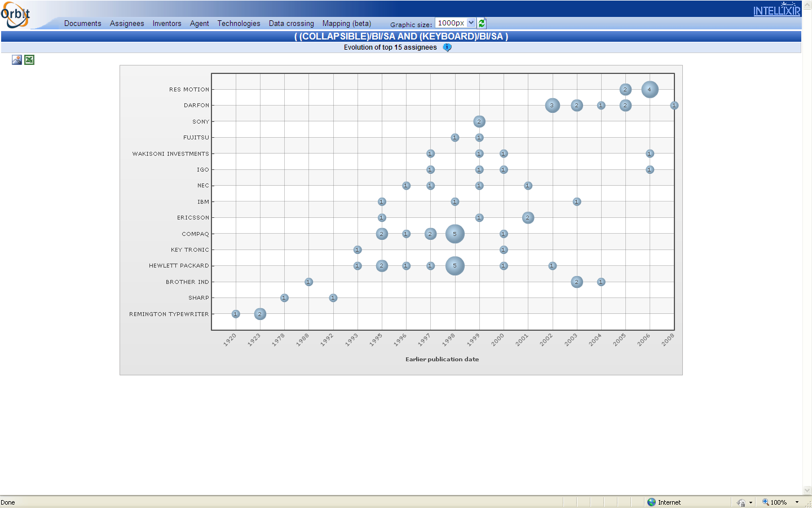Select WAKISONI INVESTMENTS 2006 bubble
This screenshot has width=812, height=508.
coord(650,154)
